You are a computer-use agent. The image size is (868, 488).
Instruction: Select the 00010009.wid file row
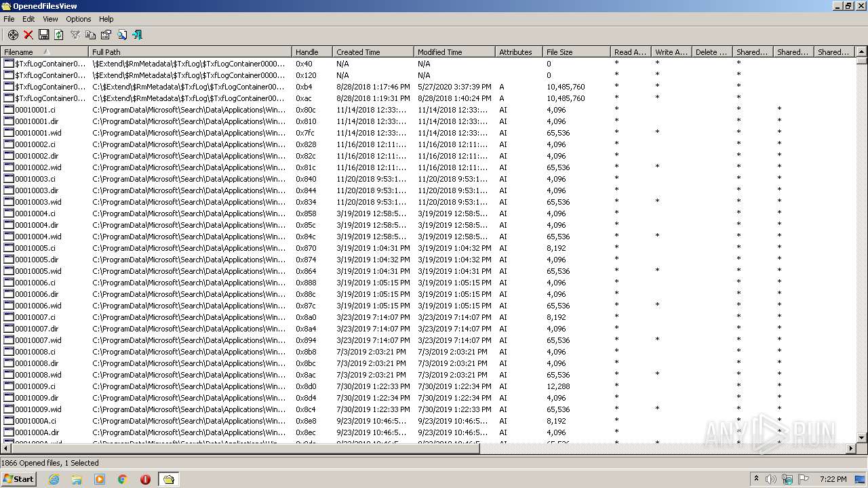[428, 409]
